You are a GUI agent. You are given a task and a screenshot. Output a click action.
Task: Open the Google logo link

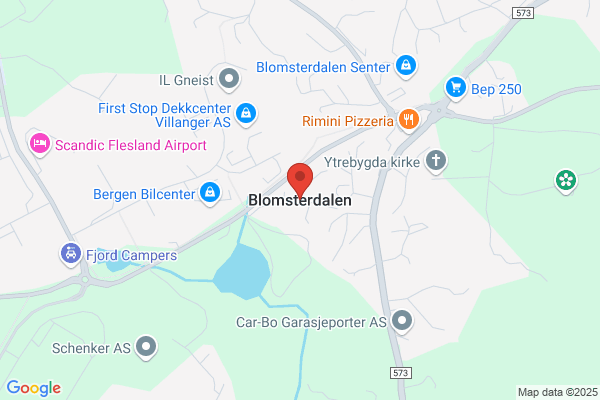pyautogui.click(x=34, y=388)
